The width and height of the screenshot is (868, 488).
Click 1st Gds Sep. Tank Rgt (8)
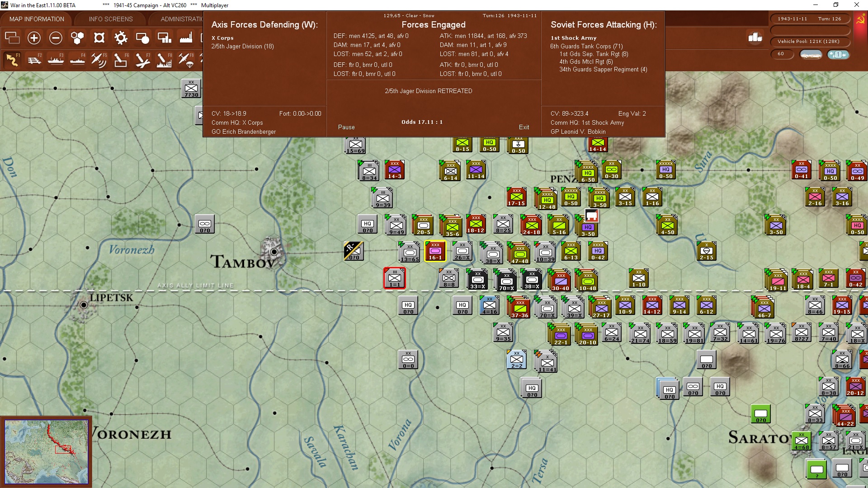pyautogui.click(x=594, y=54)
